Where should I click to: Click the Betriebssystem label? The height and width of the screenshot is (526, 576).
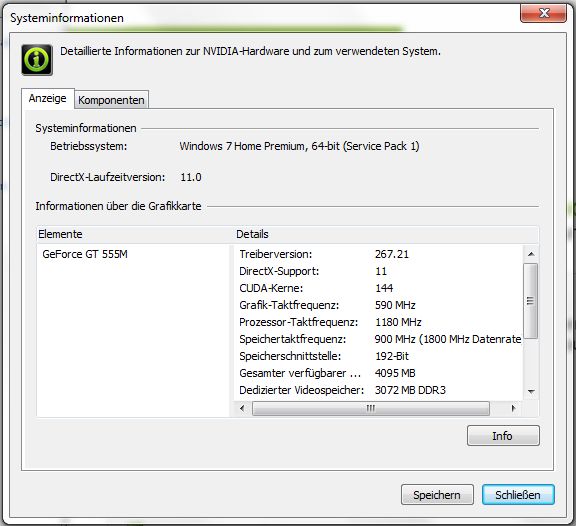pyautogui.click(x=89, y=146)
